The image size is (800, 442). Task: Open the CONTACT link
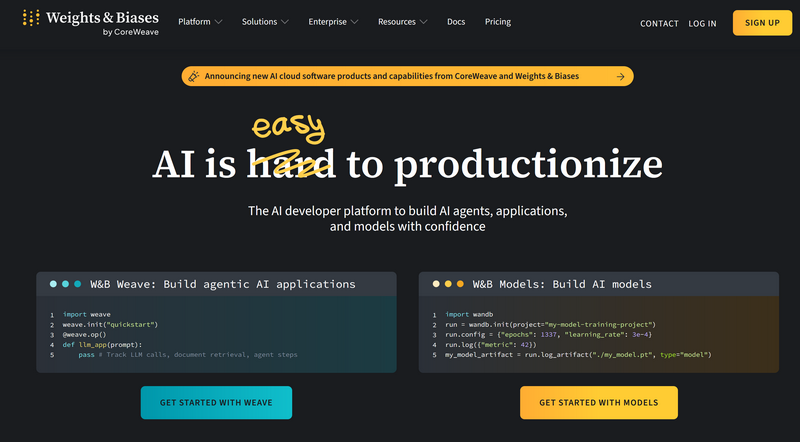[x=659, y=23]
